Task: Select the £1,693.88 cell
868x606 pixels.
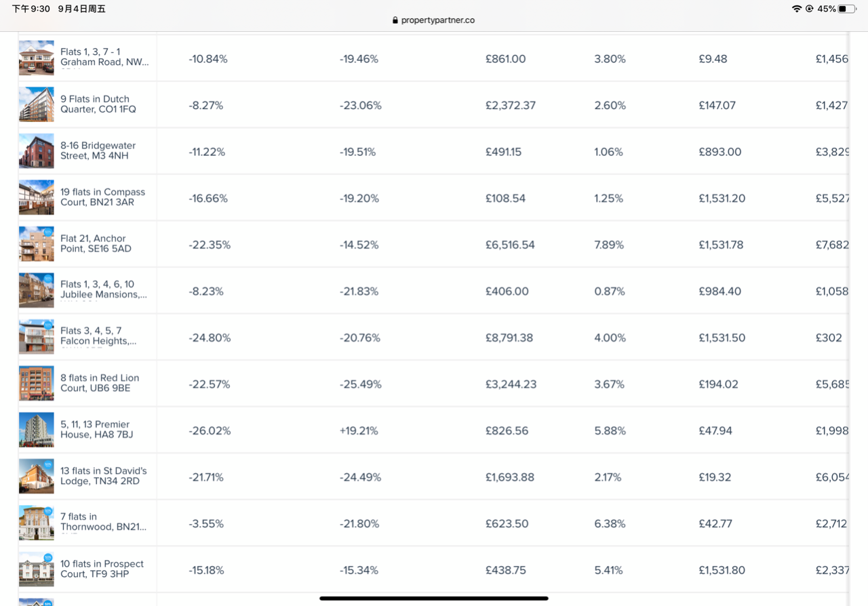Action: tap(510, 477)
